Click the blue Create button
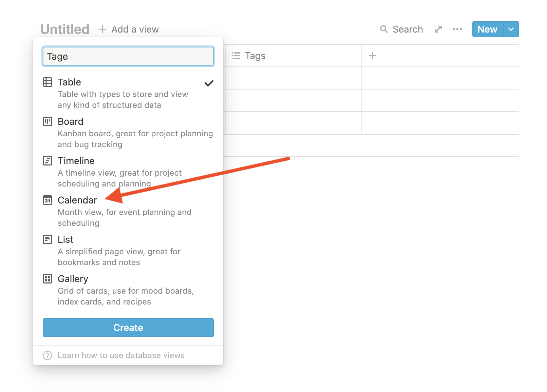The image size is (547, 392). tap(128, 328)
